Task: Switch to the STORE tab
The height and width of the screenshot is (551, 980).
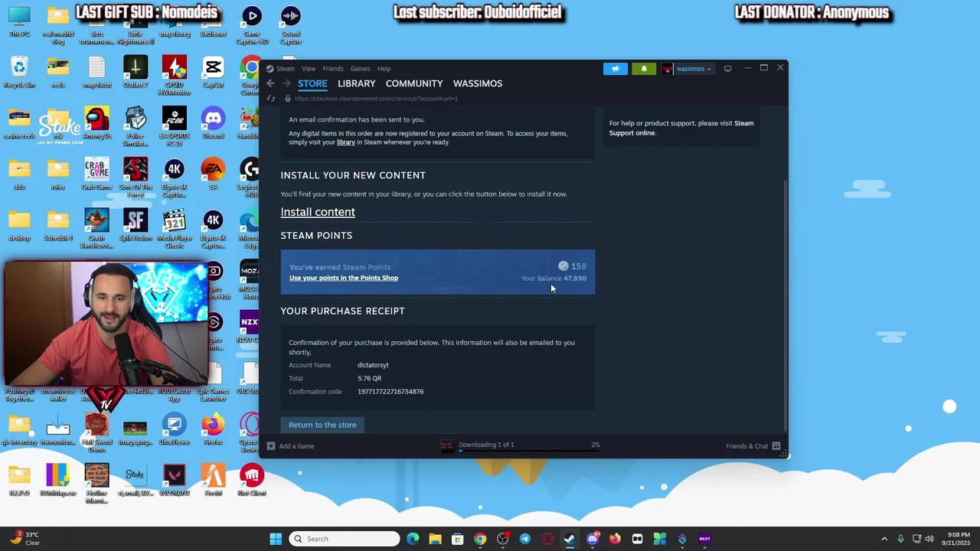Action: 312,83
